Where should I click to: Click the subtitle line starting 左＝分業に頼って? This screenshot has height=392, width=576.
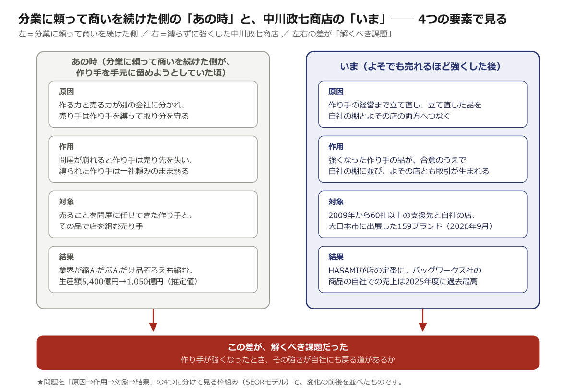coord(205,34)
